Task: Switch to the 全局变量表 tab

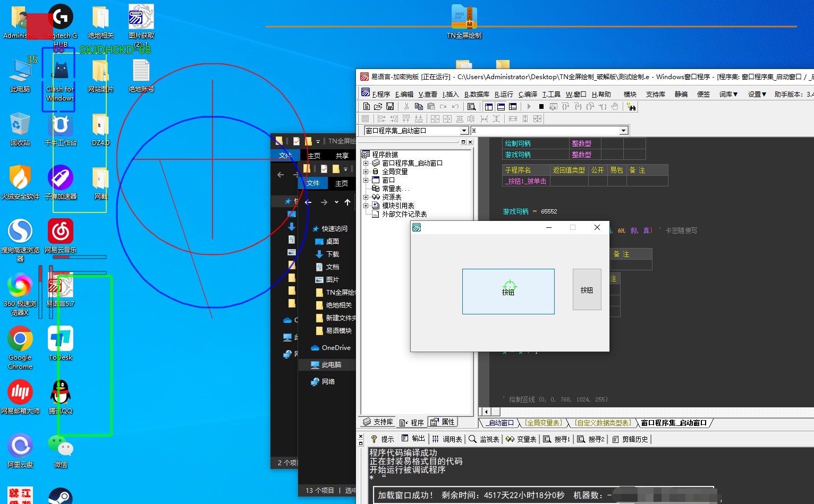Action: (543, 423)
